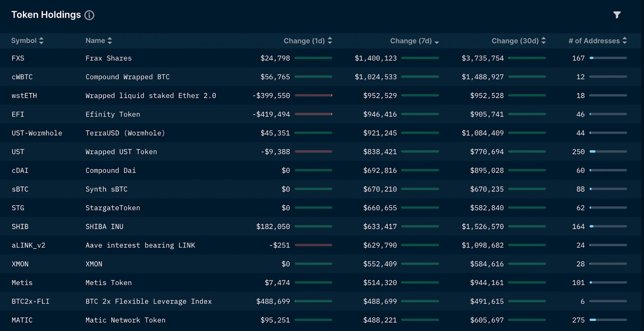Click sort arrows beside Change (30d)

544,41
